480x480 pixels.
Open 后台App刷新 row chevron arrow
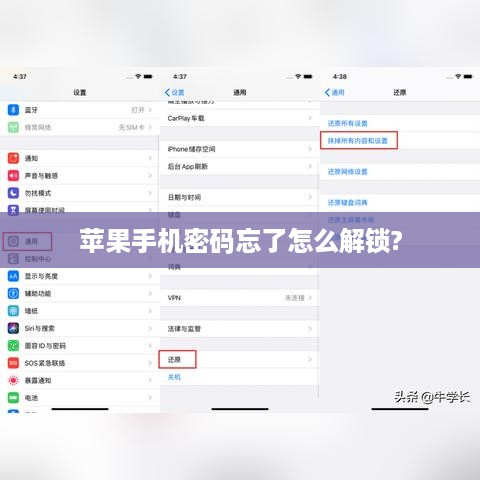310,166
